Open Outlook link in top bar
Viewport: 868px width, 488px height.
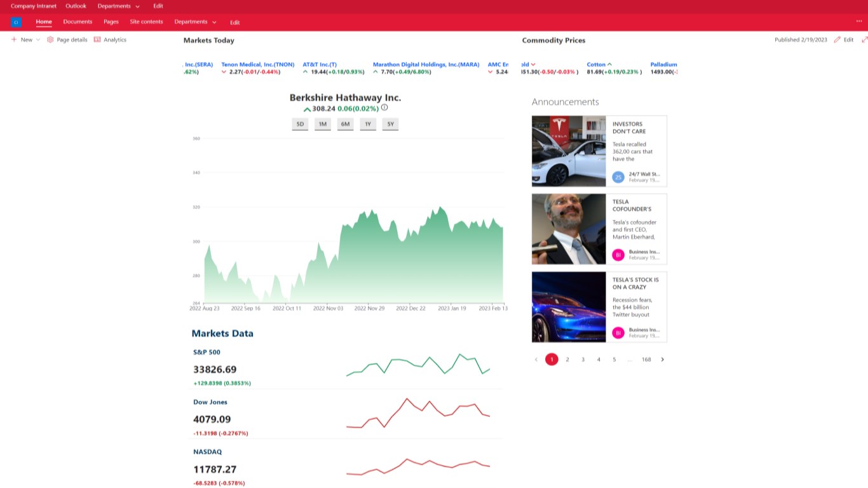(76, 6)
